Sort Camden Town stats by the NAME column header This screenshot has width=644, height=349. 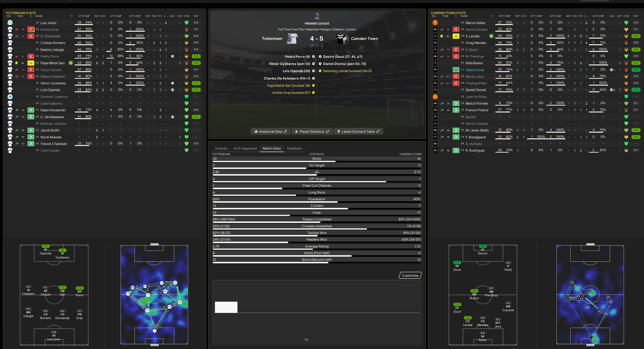pyautogui.click(x=465, y=16)
